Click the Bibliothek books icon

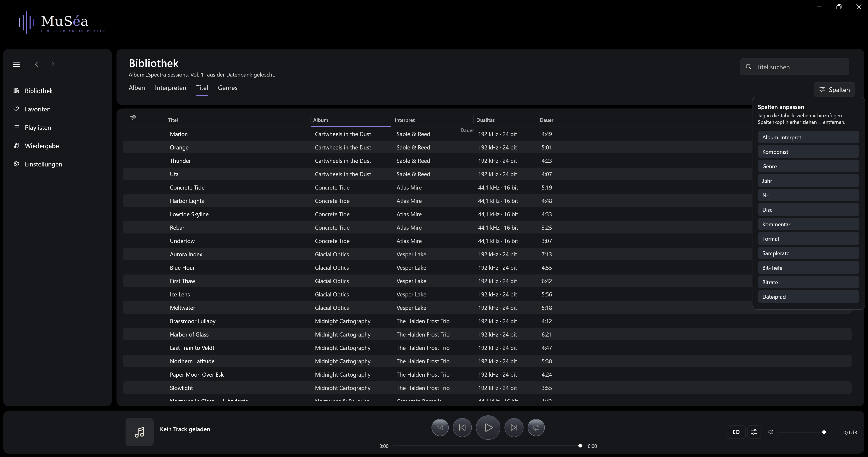pos(16,90)
